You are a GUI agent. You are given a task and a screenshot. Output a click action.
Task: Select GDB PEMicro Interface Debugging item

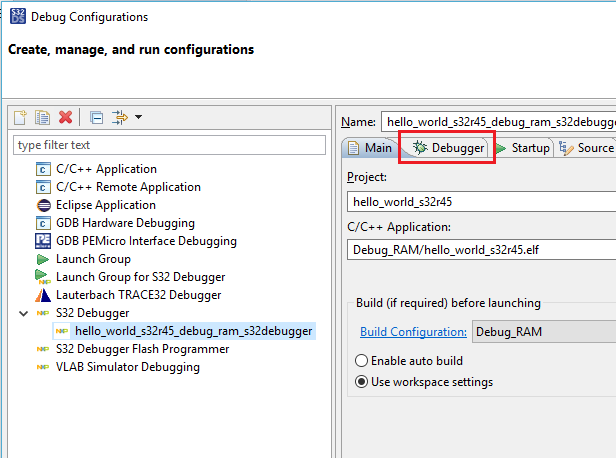click(146, 241)
